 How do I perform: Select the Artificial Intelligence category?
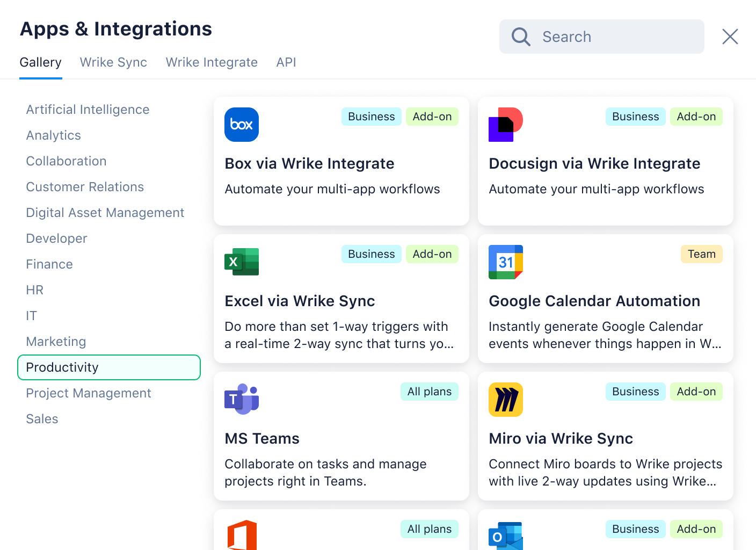pos(88,110)
